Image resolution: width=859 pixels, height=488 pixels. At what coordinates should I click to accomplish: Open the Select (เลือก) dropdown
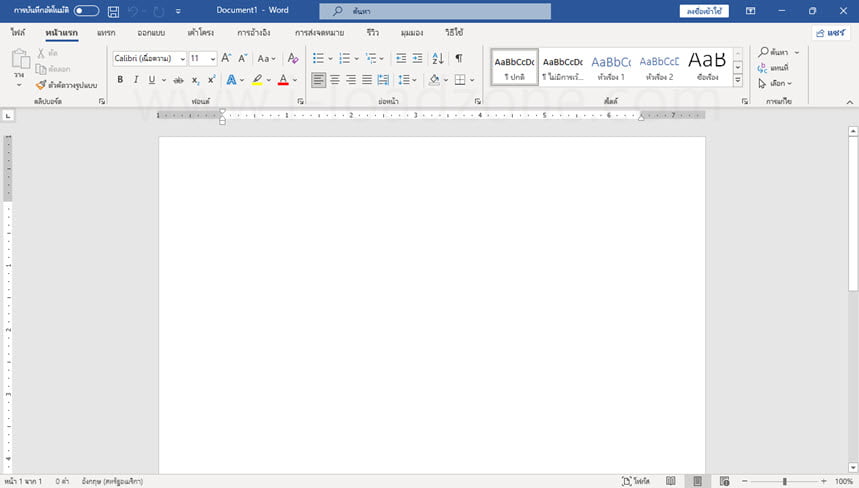(x=775, y=83)
